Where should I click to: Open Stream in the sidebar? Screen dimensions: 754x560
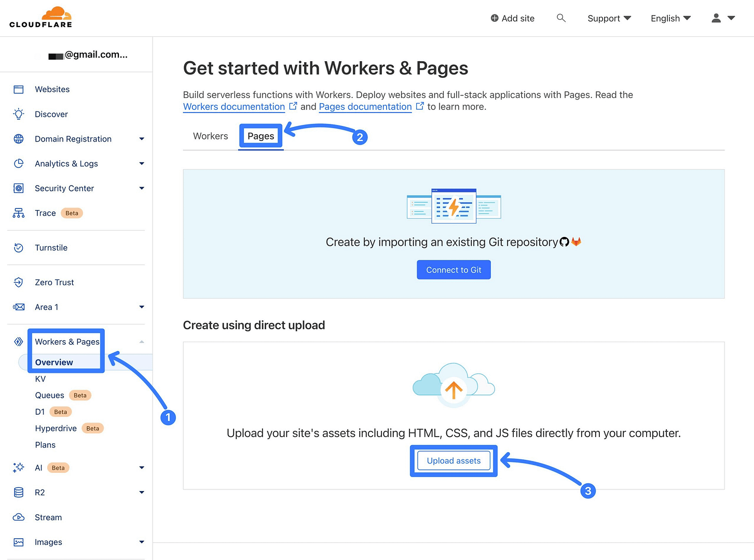pyautogui.click(x=48, y=517)
